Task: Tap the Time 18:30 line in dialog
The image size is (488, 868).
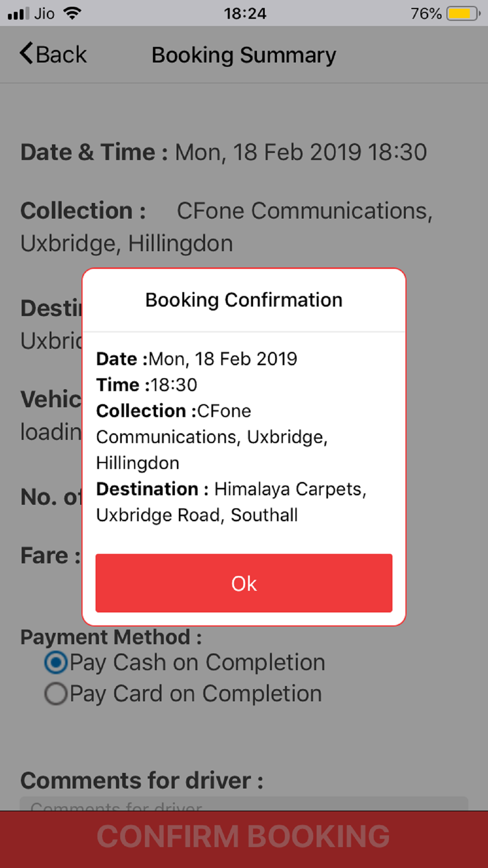Action: (x=147, y=385)
